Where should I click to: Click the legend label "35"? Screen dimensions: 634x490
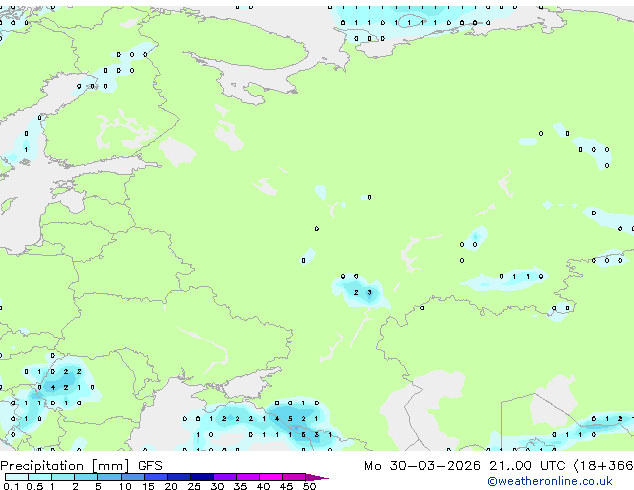(x=240, y=486)
